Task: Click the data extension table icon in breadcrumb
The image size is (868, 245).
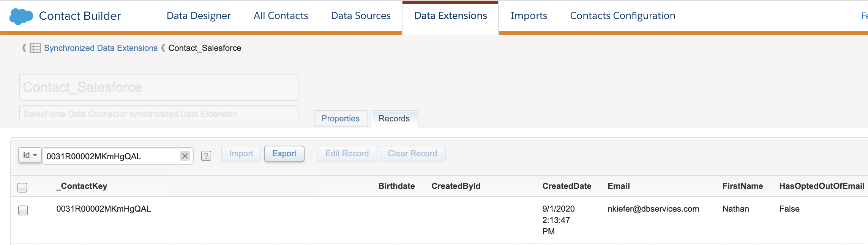Action: click(35, 48)
